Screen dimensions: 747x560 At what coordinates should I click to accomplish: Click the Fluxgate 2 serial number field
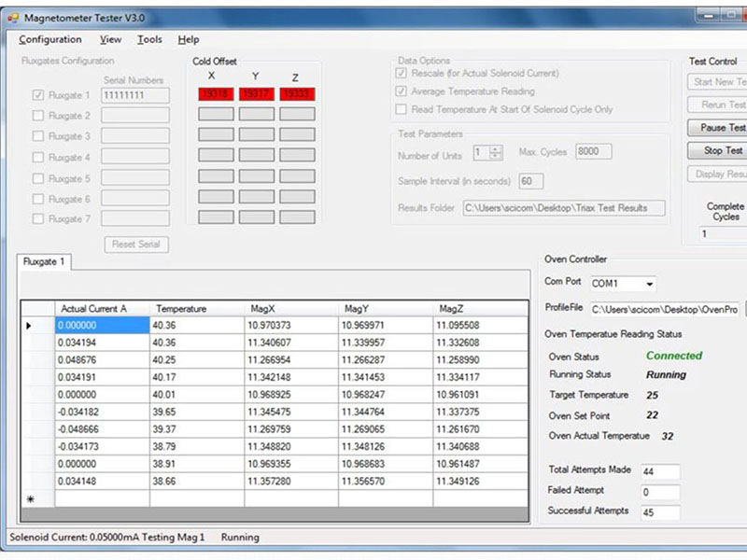pyautogui.click(x=135, y=115)
